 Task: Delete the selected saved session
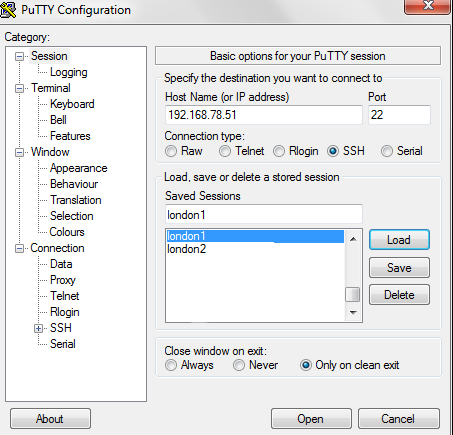pyautogui.click(x=399, y=295)
